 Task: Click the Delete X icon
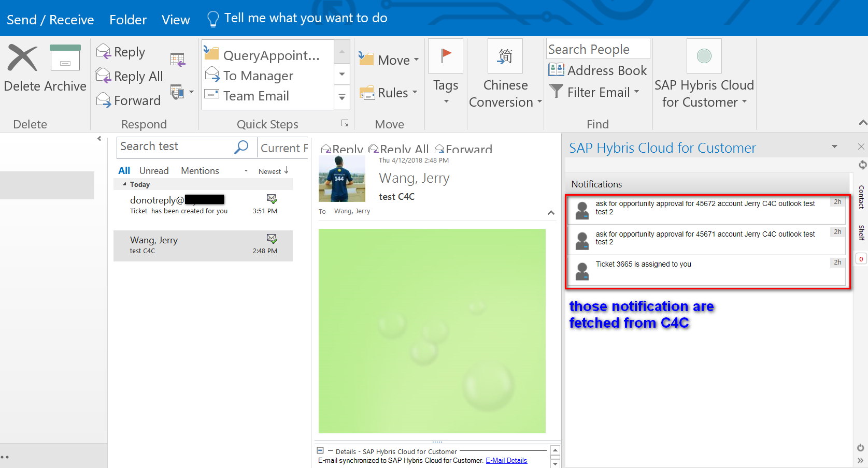(x=22, y=58)
